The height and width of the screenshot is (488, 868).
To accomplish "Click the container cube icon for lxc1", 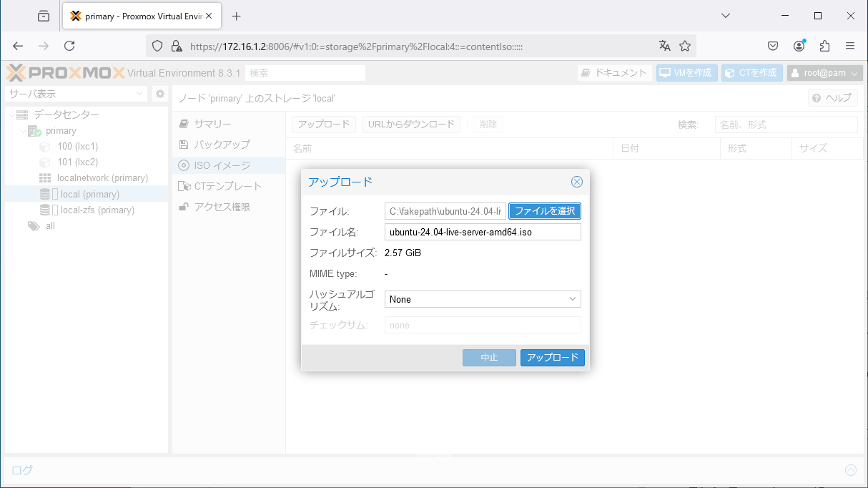I will [x=44, y=146].
